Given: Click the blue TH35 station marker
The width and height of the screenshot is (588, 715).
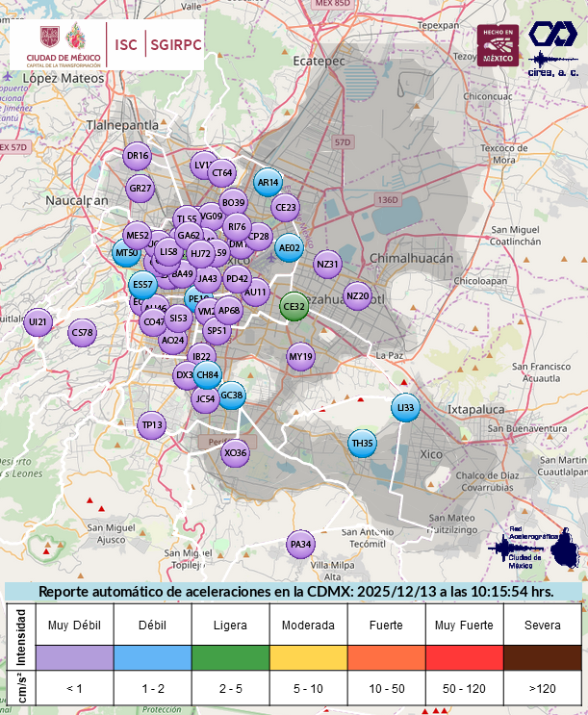Looking at the screenshot, I should pos(362,444).
